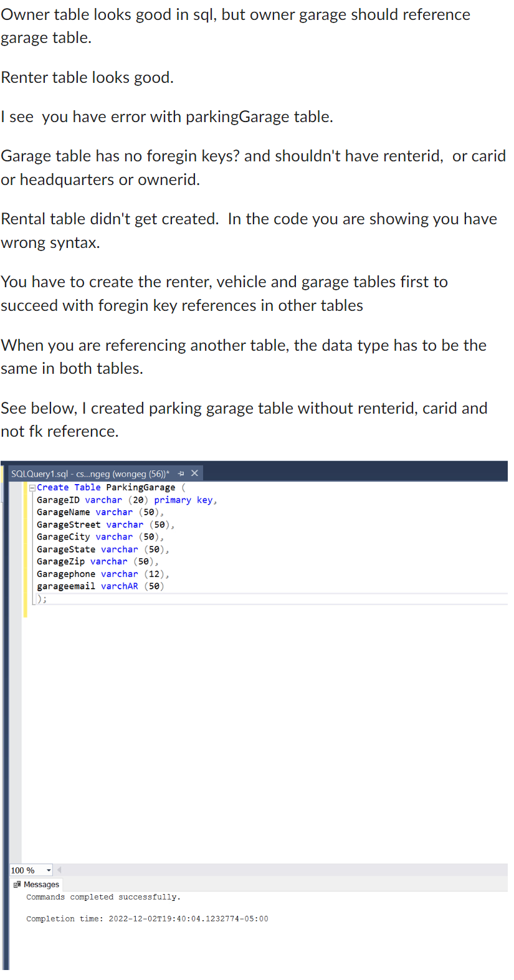Viewport: 514px width, 980px height.
Task: Click the "GarageName varchar (50)," line
Action: (100, 512)
